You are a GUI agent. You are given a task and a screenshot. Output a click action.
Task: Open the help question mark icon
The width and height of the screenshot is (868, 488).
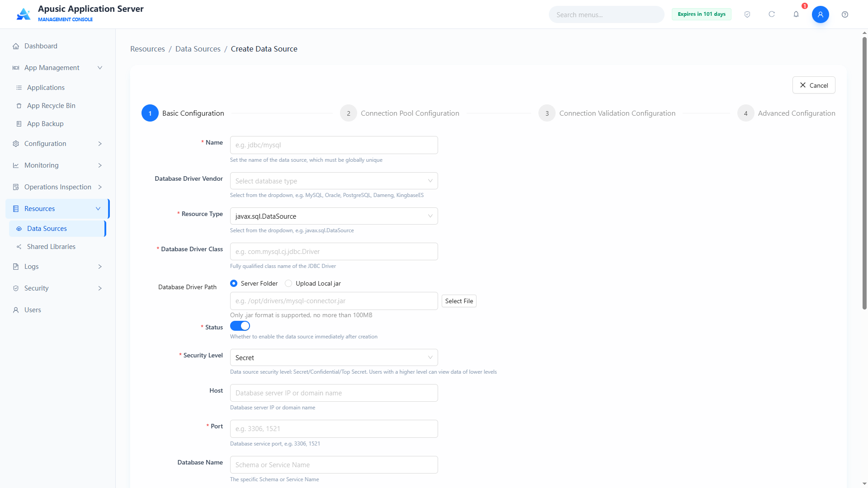845,14
